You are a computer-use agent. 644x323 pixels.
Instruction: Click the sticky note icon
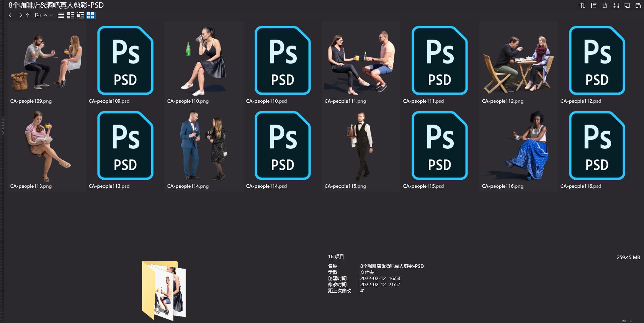tap(627, 5)
